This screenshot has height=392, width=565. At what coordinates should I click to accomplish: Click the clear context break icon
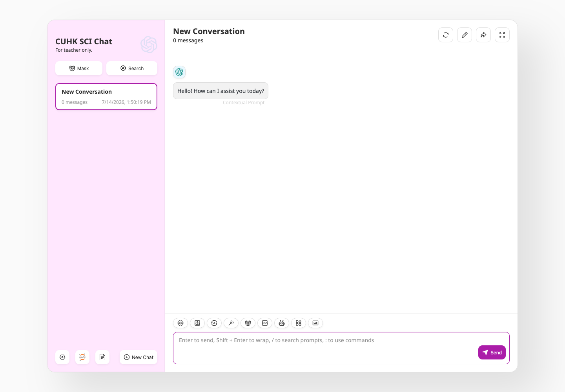coord(265,323)
